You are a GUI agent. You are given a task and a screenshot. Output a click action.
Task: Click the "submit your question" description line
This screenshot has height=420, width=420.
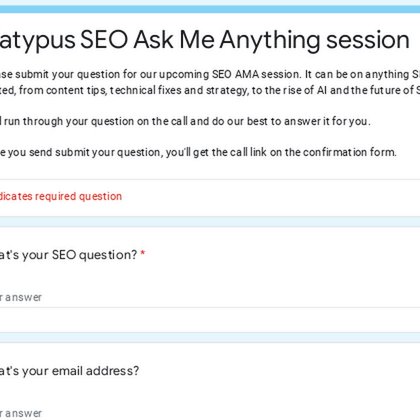[210, 74]
